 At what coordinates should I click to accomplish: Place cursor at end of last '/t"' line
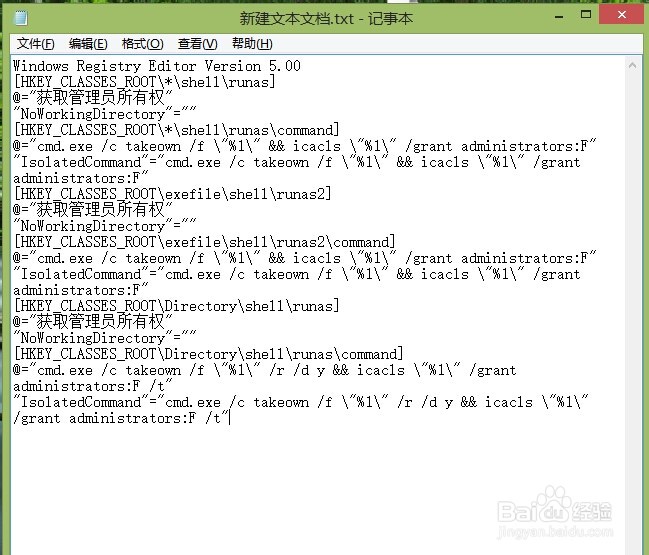[x=230, y=418]
